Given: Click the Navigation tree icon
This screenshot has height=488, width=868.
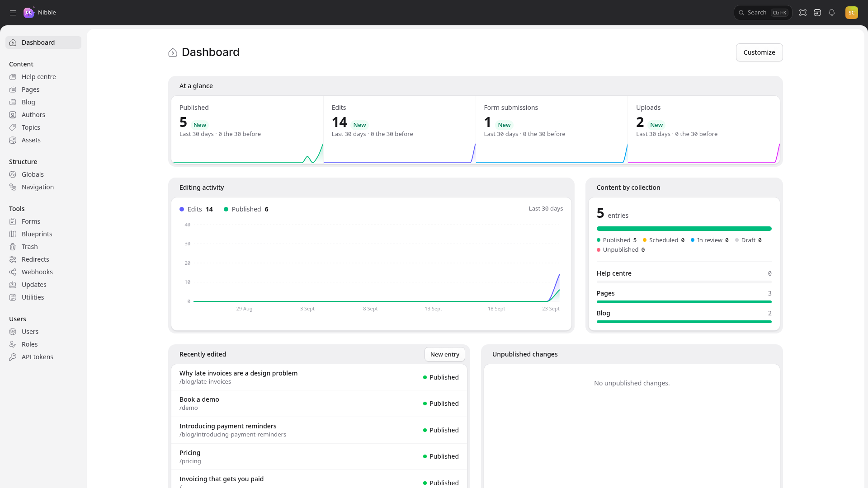Looking at the screenshot, I should [13, 187].
